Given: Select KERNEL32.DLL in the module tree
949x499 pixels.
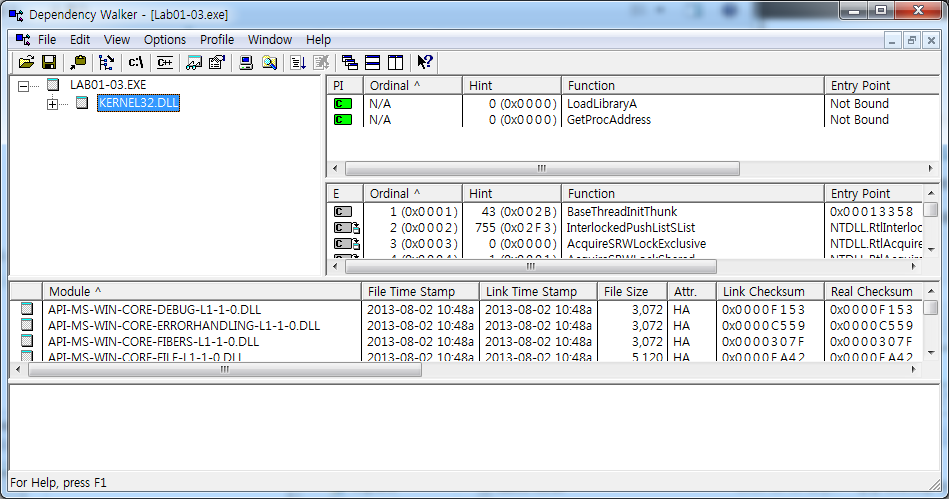Looking at the screenshot, I should (x=138, y=103).
